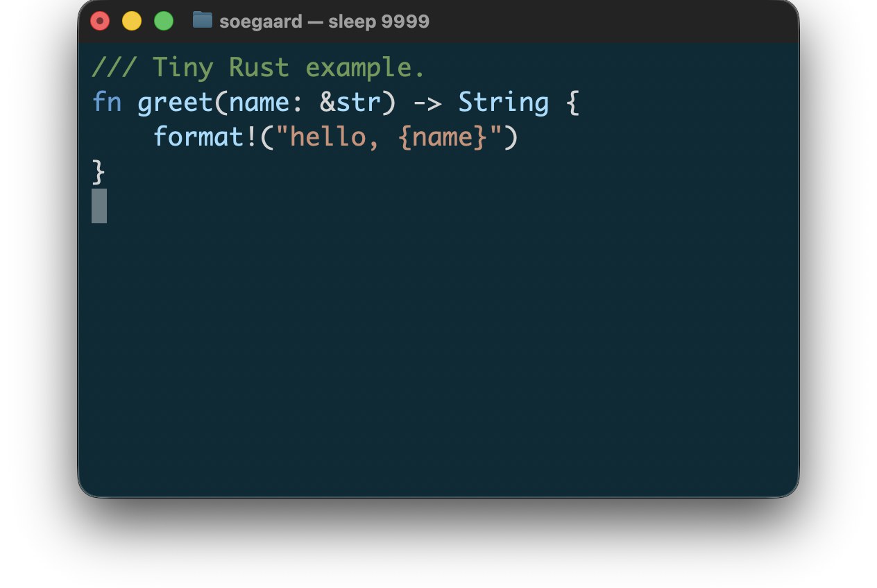
Task: Click the "&str" type annotation
Action: [350, 103]
